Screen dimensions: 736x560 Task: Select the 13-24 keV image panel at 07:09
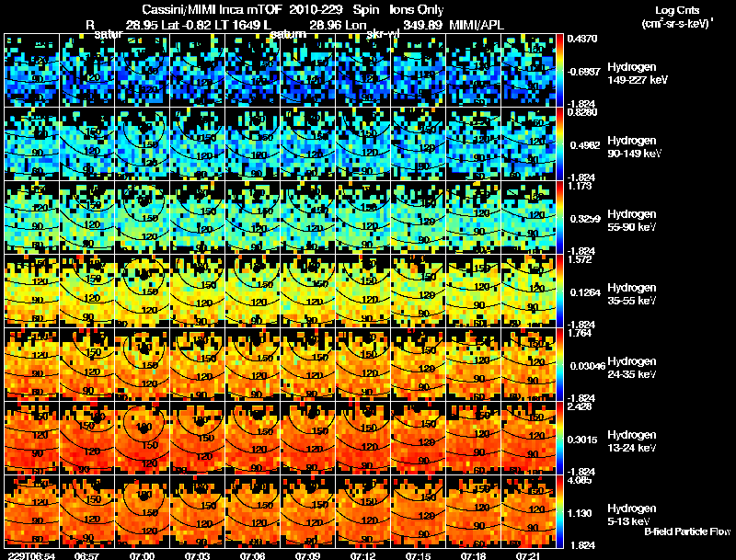point(308,438)
